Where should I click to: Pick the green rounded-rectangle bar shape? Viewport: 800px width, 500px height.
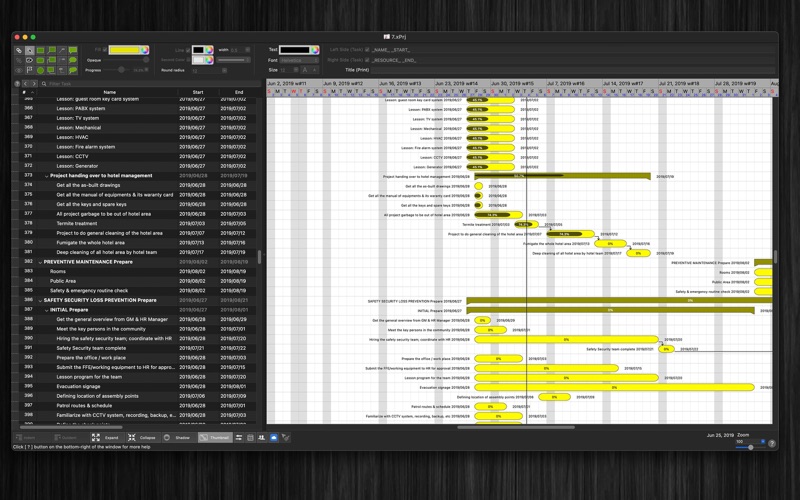coord(40,60)
